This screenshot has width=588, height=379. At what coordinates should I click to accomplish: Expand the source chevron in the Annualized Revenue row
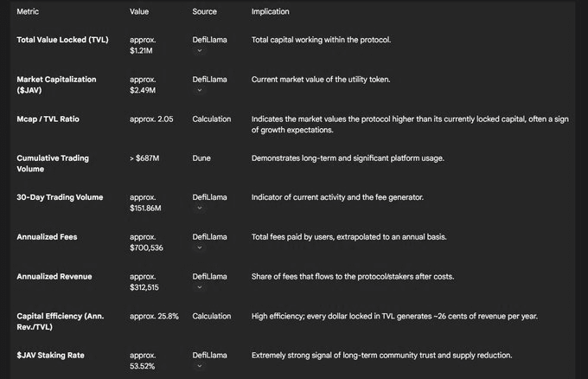(x=200, y=287)
